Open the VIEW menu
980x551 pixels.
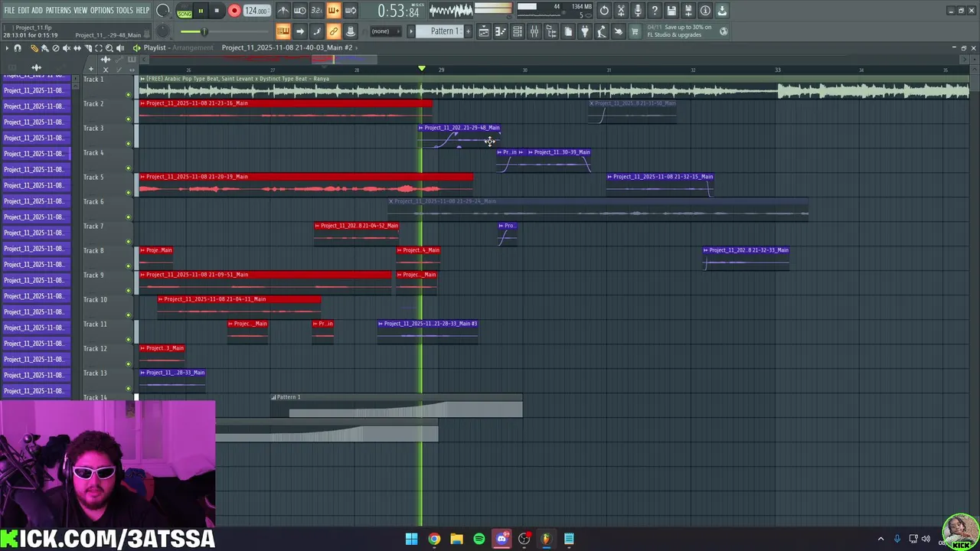[x=80, y=10]
